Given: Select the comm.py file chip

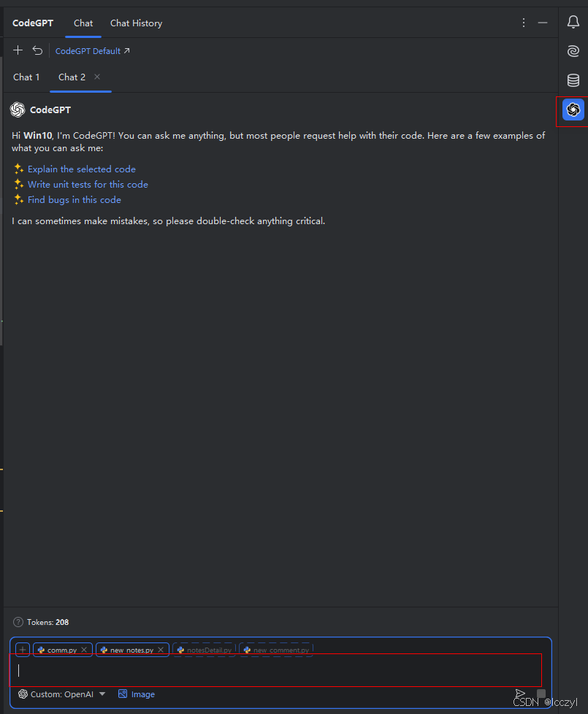Looking at the screenshot, I should (62, 650).
